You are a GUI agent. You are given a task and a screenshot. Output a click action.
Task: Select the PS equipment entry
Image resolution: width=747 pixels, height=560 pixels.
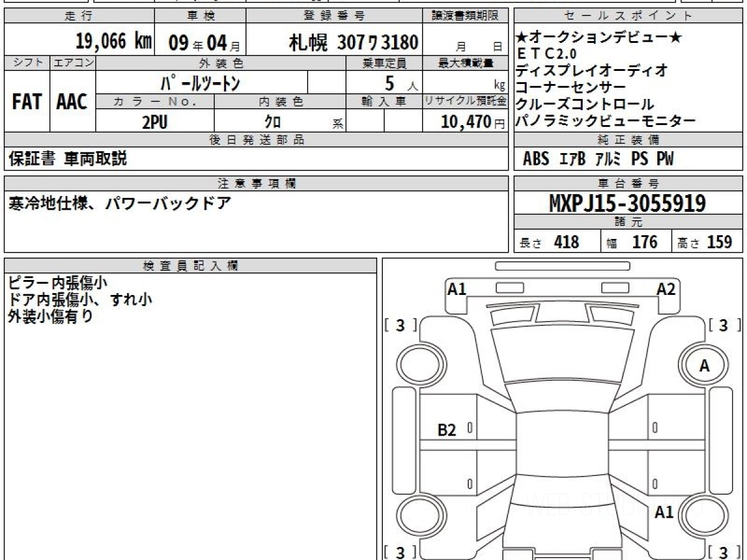(x=639, y=159)
